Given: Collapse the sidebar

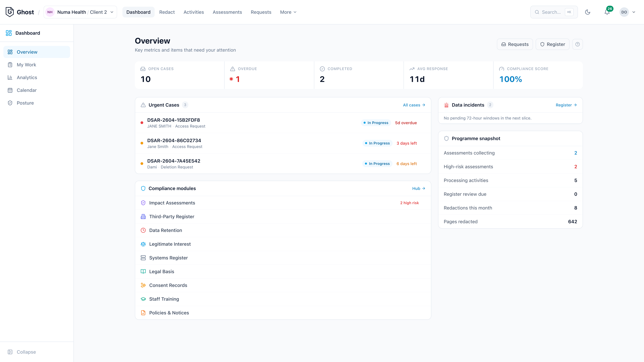Looking at the screenshot, I should 22,352.
